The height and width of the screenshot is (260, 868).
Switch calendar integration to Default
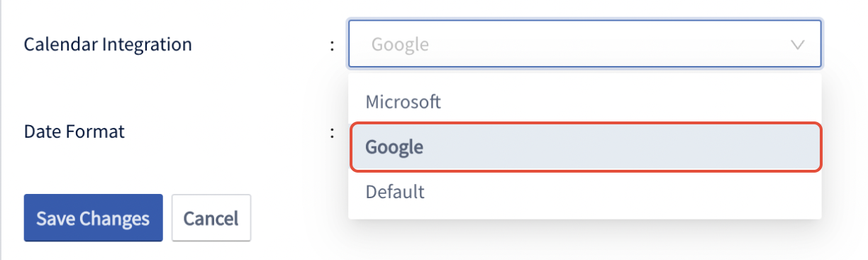click(x=585, y=192)
